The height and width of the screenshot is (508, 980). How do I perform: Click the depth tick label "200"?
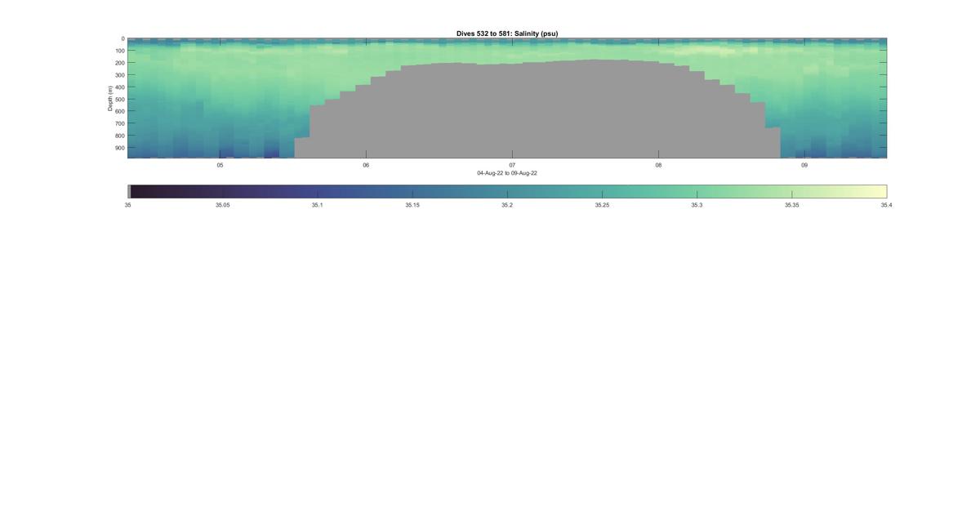tap(119, 63)
